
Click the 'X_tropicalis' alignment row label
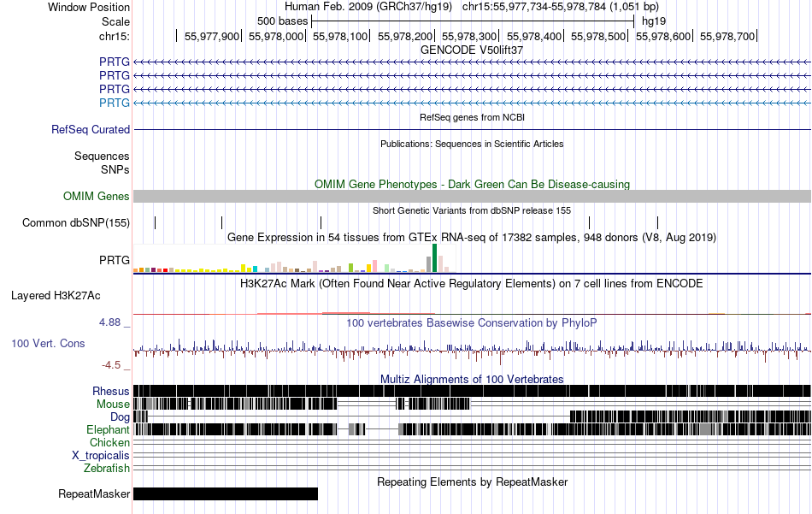pos(101,456)
